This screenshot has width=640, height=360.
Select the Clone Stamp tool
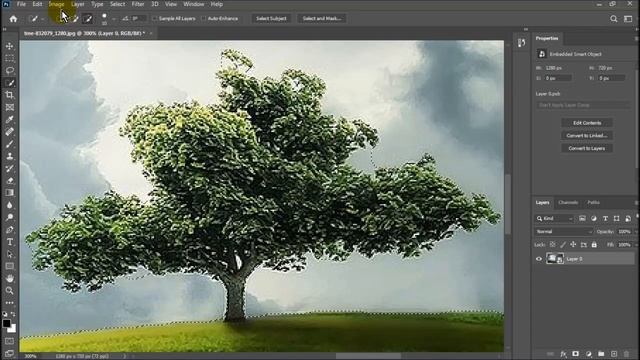[x=9, y=156]
